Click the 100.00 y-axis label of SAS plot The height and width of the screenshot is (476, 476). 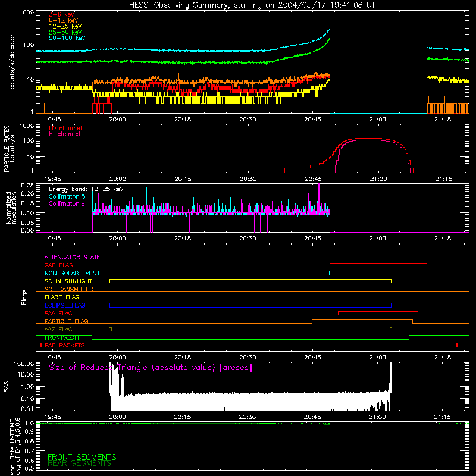click(x=24, y=364)
